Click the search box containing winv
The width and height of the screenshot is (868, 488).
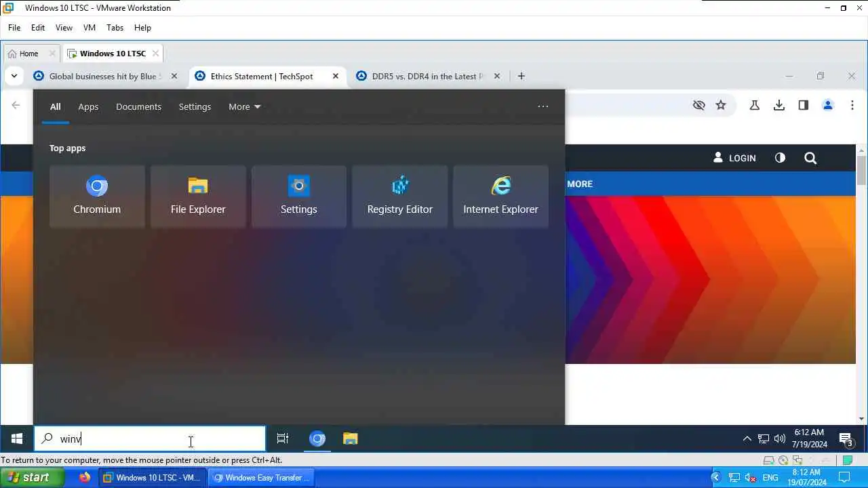coord(150,439)
